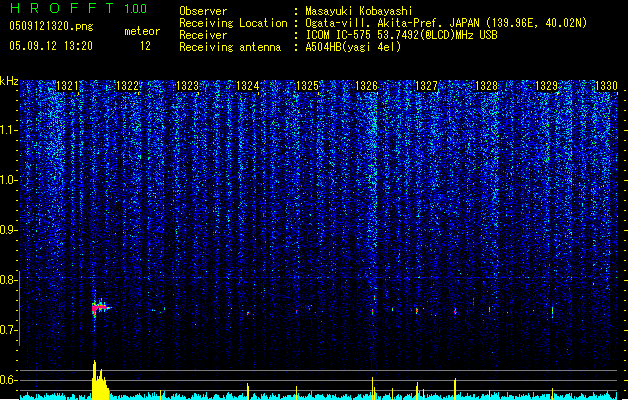Image resolution: width=629 pixels, height=400 pixels.
Task: Click the 1324 time marker
Action: click(x=248, y=86)
